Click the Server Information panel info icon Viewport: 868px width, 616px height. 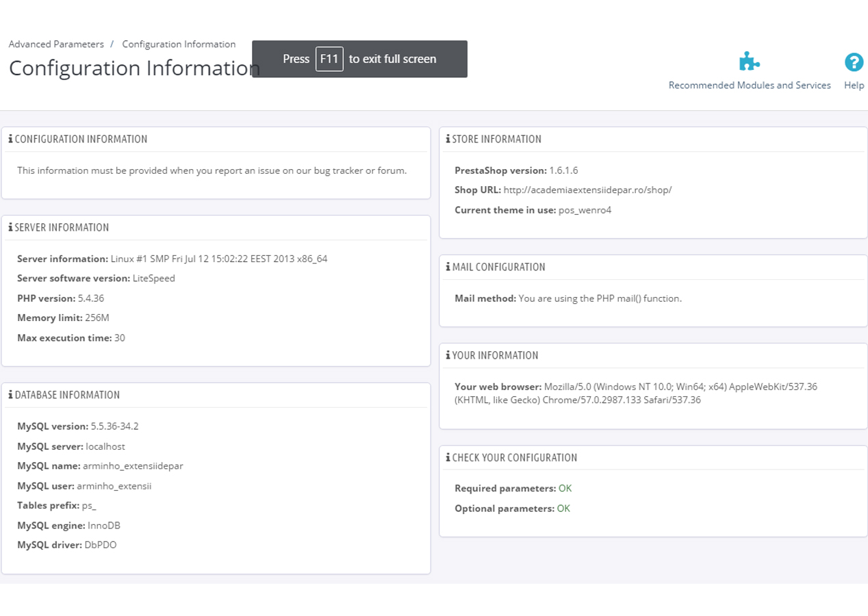[10, 227]
